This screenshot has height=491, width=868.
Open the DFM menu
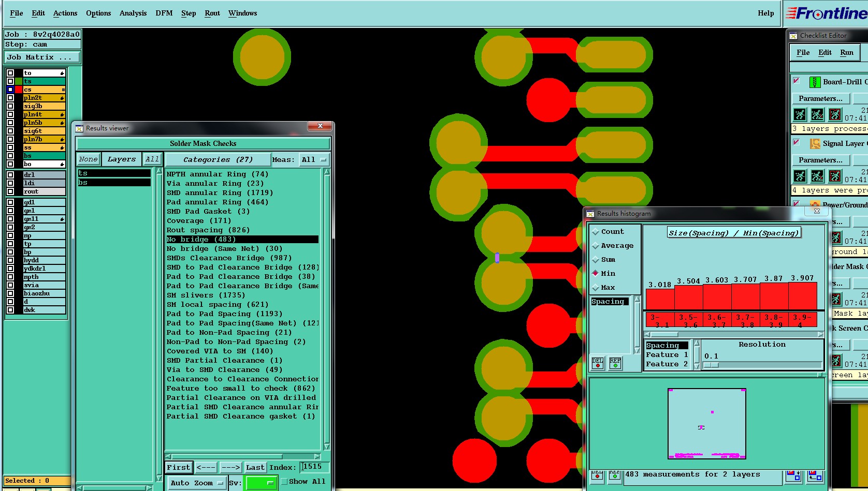point(164,13)
